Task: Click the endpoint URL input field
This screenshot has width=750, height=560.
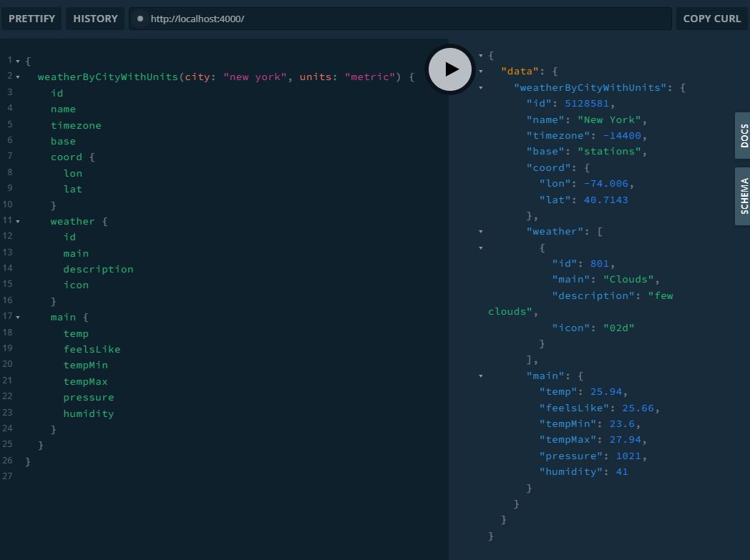Action: click(401, 19)
